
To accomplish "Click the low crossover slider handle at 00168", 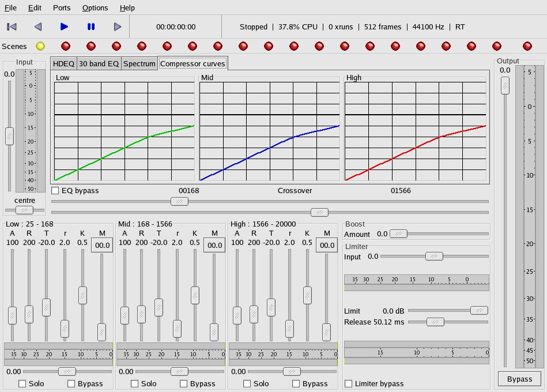I will coord(179,202).
